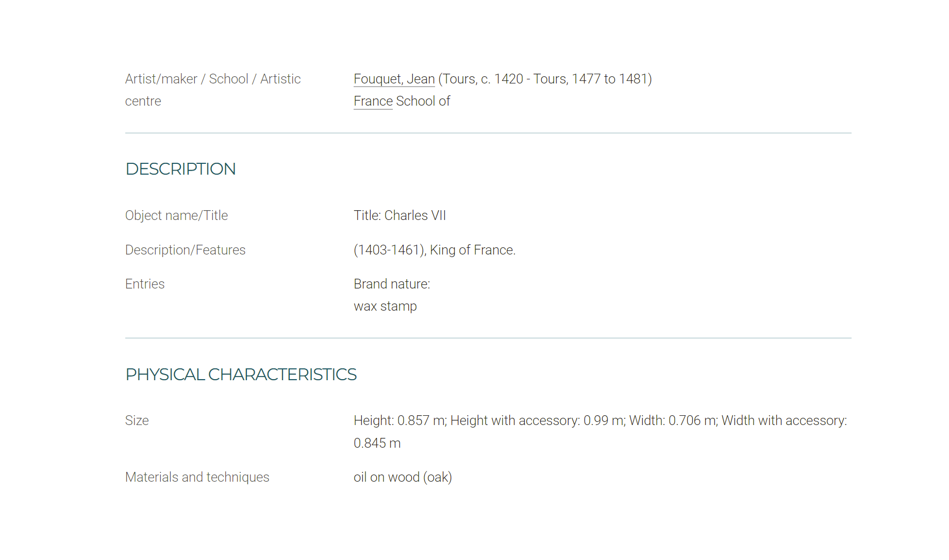Click the 'centre' label text
The height and width of the screenshot is (560, 949).
pyautogui.click(x=143, y=101)
